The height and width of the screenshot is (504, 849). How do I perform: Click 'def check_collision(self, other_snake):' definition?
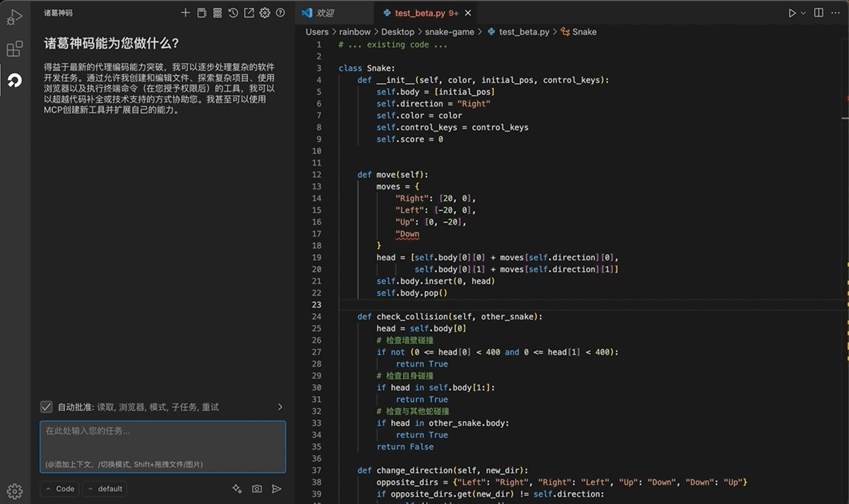(x=450, y=316)
